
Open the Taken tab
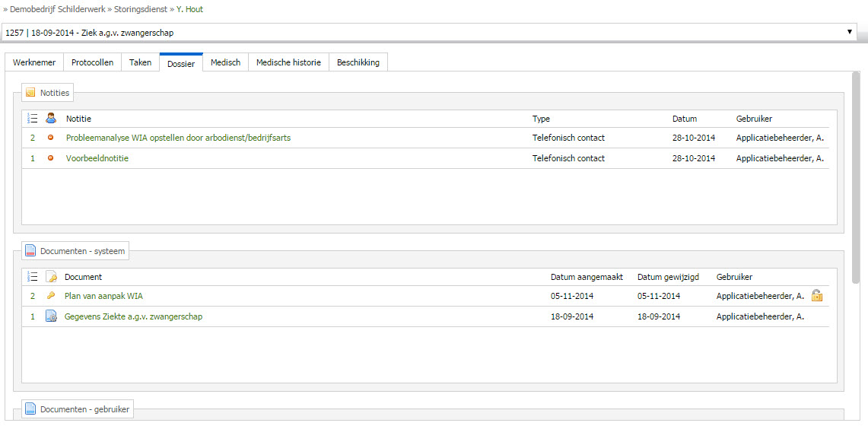141,62
